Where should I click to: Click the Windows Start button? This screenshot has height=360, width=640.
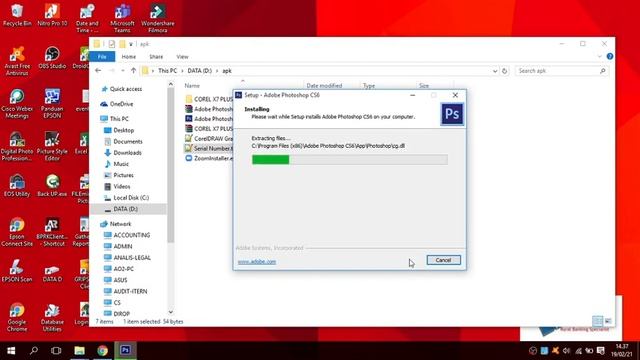11,351
